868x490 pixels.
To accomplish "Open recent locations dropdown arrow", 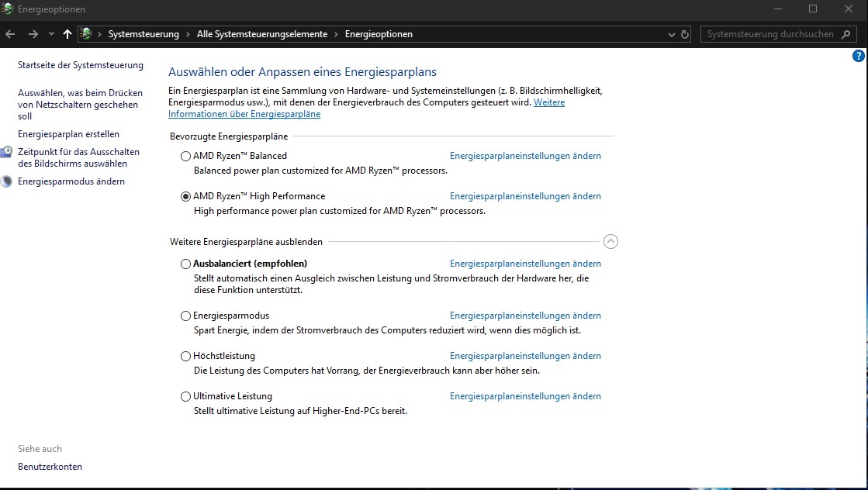I will coord(51,34).
